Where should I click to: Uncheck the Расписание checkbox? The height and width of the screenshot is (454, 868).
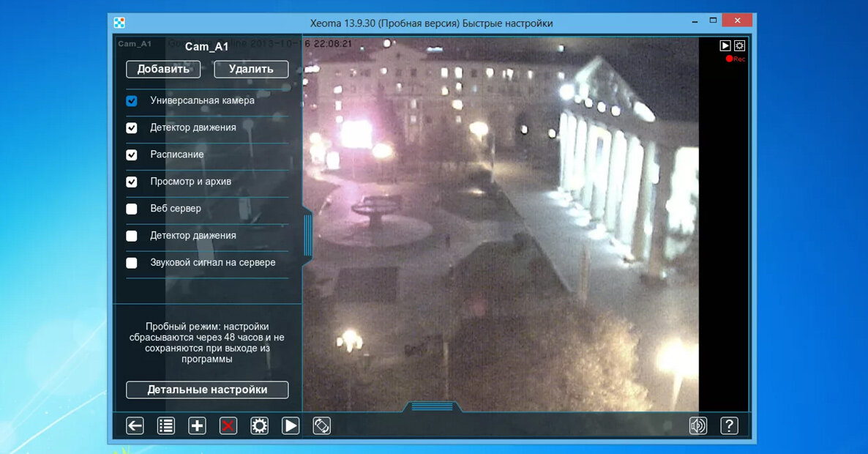click(x=131, y=155)
